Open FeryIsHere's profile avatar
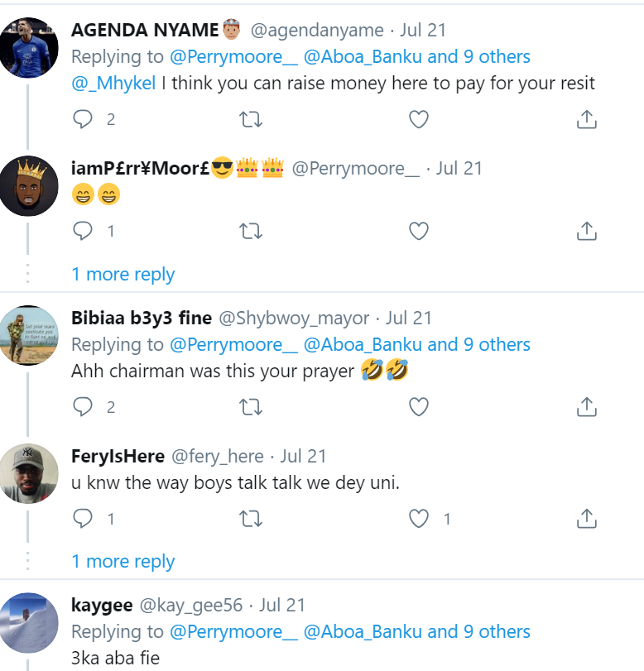 [29, 474]
